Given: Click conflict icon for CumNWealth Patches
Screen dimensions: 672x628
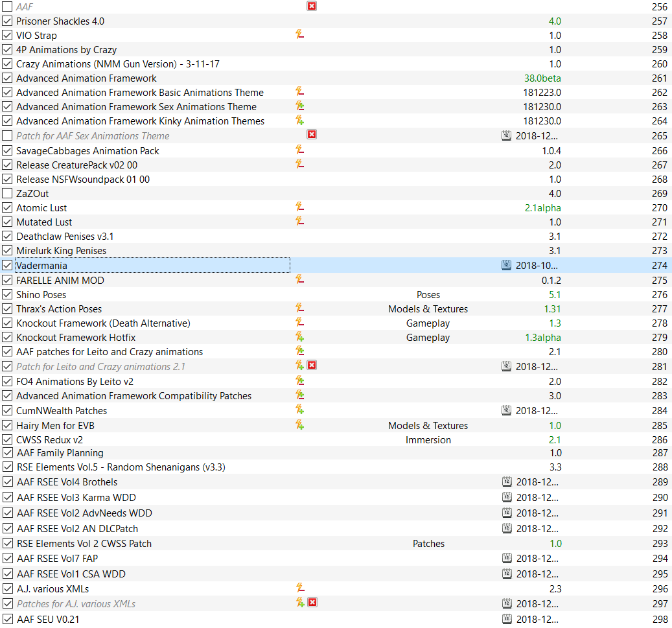Looking at the screenshot, I should (299, 410).
